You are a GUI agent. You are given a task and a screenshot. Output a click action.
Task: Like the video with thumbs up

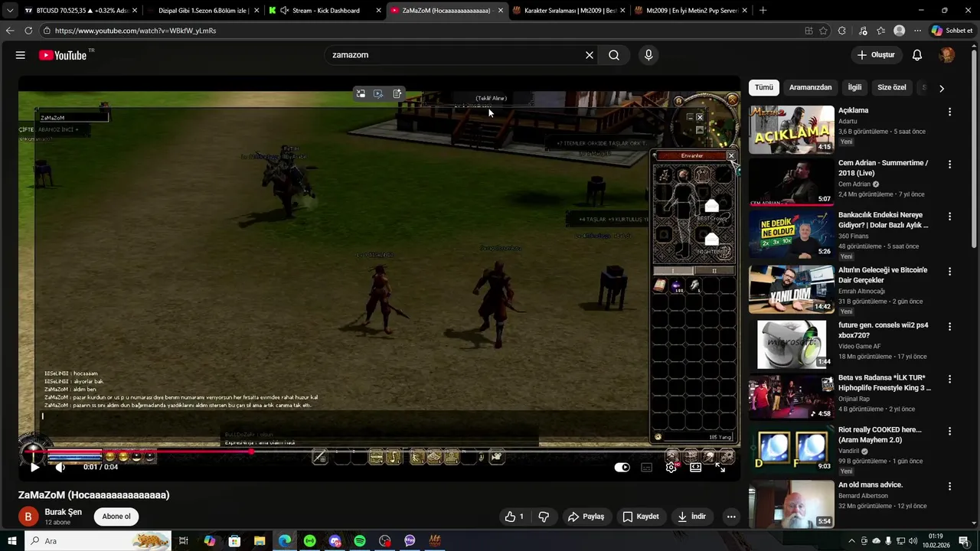pyautogui.click(x=514, y=517)
